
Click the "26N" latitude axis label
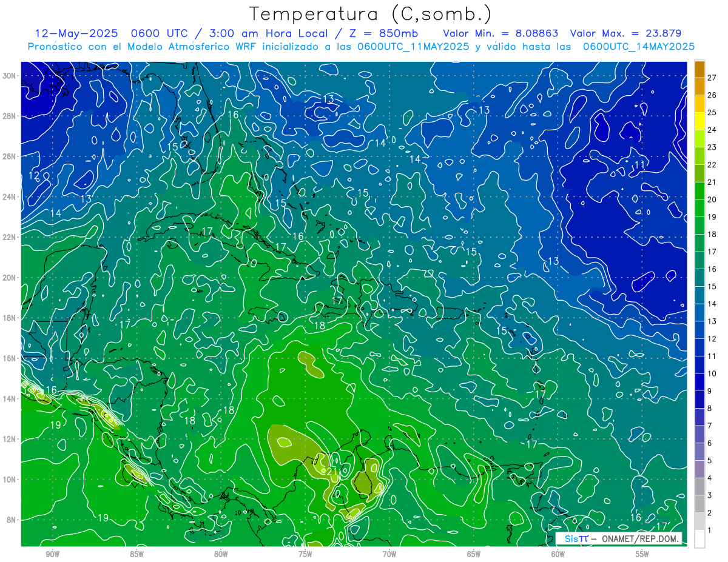click(x=10, y=156)
